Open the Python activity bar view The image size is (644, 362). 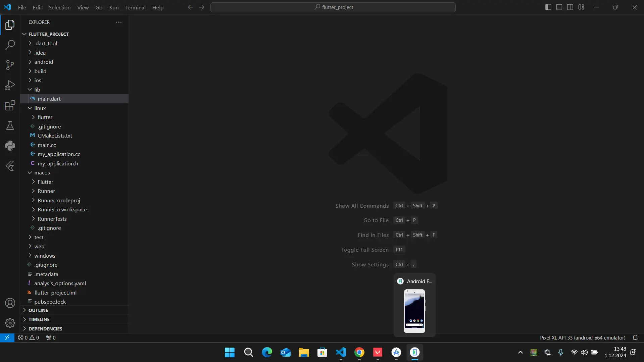(10, 146)
